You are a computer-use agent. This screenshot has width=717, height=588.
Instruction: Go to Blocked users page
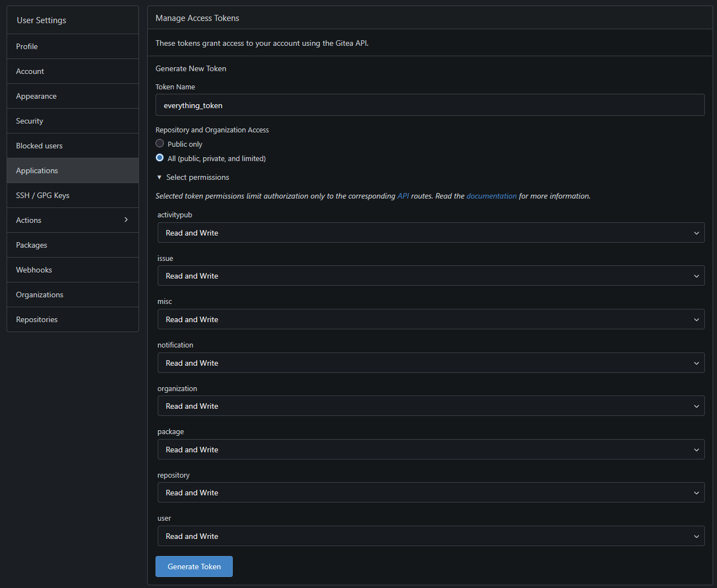point(39,146)
